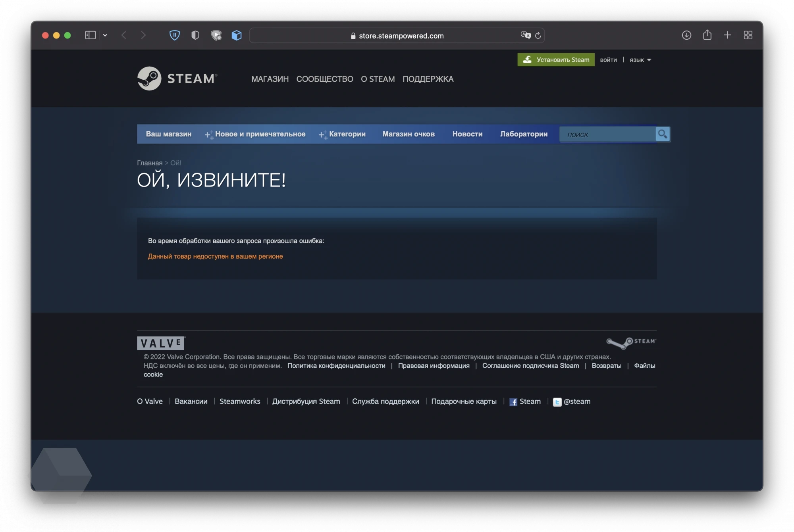This screenshot has width=794, height=532.
Task: Reload the page with the refresh icon
Action: tap(538, 35)
